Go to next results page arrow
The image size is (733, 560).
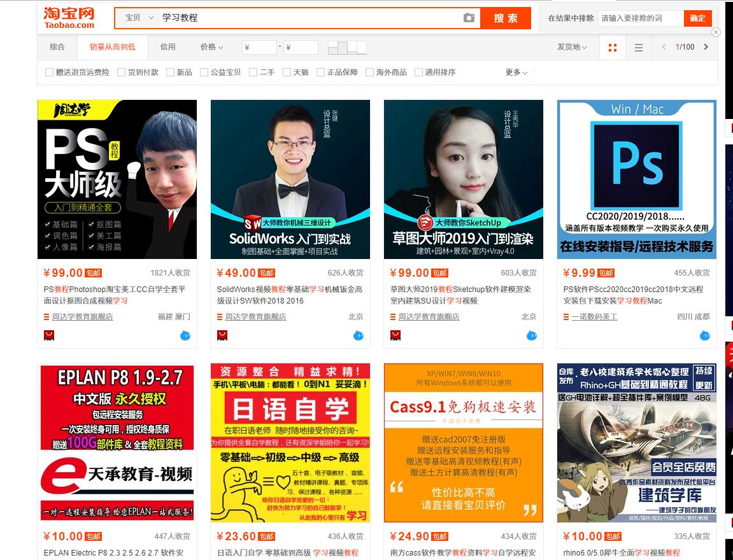click(706, 47)
